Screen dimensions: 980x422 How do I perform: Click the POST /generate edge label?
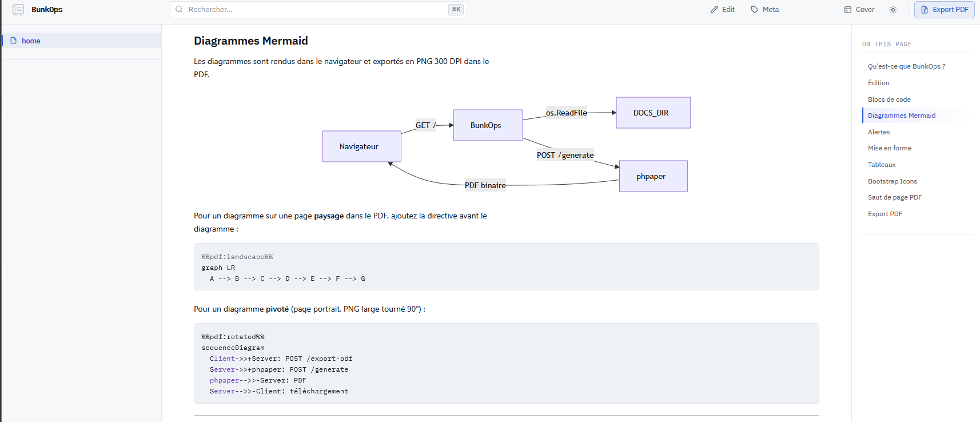(x=565, y=155)
